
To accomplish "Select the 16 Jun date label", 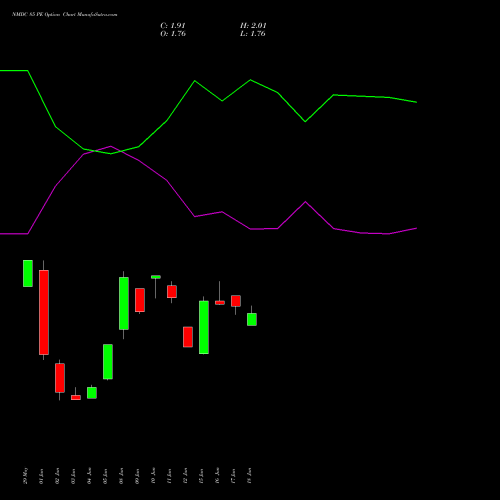I will pos(218,476).
